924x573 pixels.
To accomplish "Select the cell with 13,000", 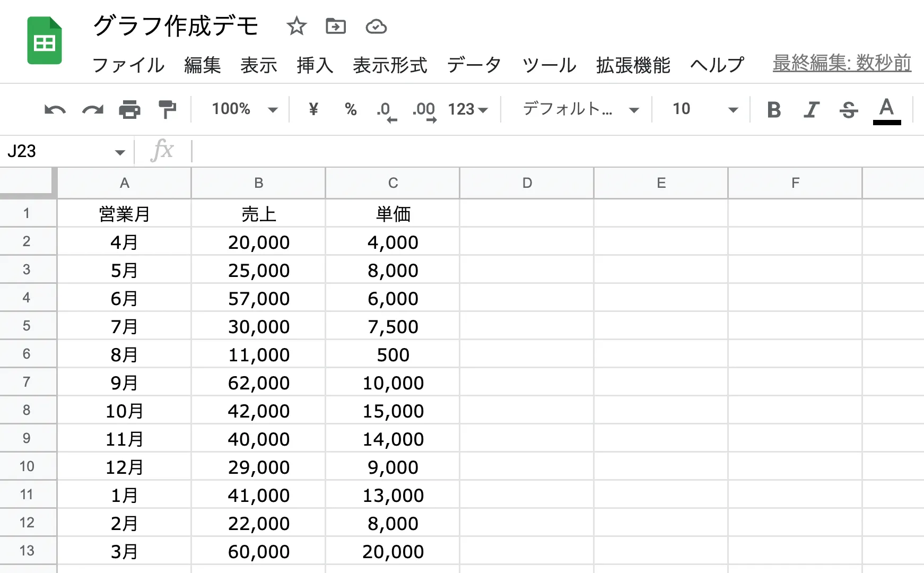I will click(x=393, y=494).
